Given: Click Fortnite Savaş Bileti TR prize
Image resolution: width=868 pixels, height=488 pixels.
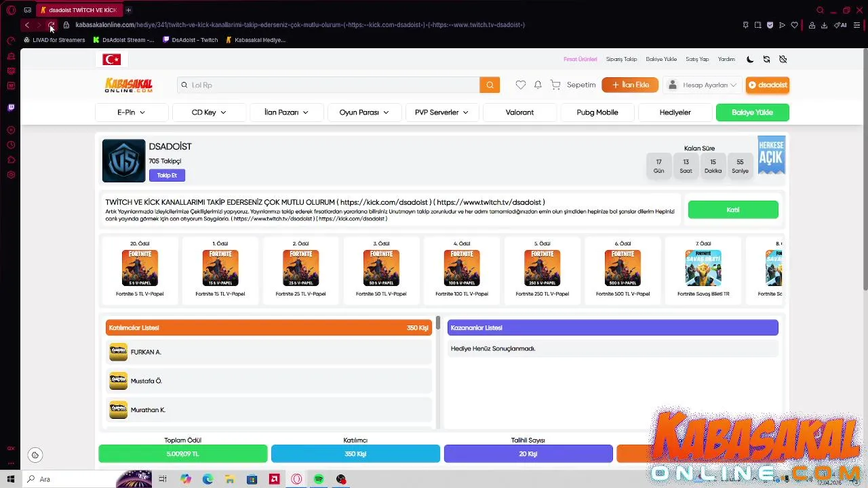Looking at the screenshot, I should [x=703, y=269].
